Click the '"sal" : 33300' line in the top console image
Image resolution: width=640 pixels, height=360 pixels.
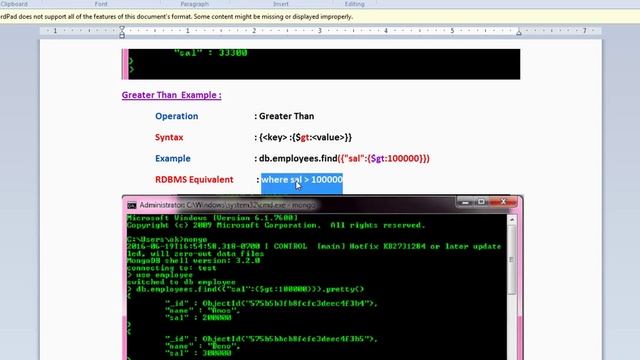point(211,53)
